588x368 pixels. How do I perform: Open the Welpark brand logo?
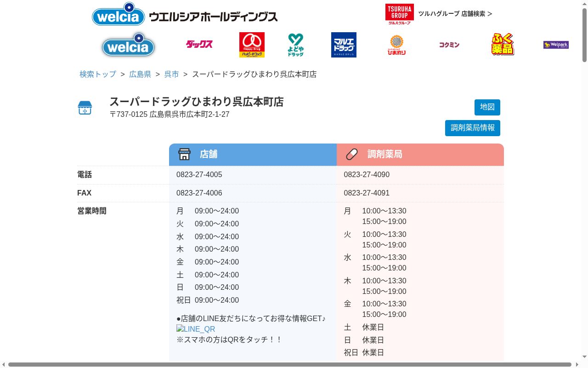pos(556,45)
